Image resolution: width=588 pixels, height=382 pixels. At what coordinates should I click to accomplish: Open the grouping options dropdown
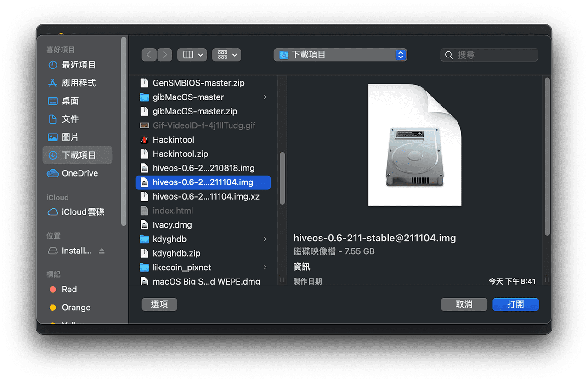[226, 55]
